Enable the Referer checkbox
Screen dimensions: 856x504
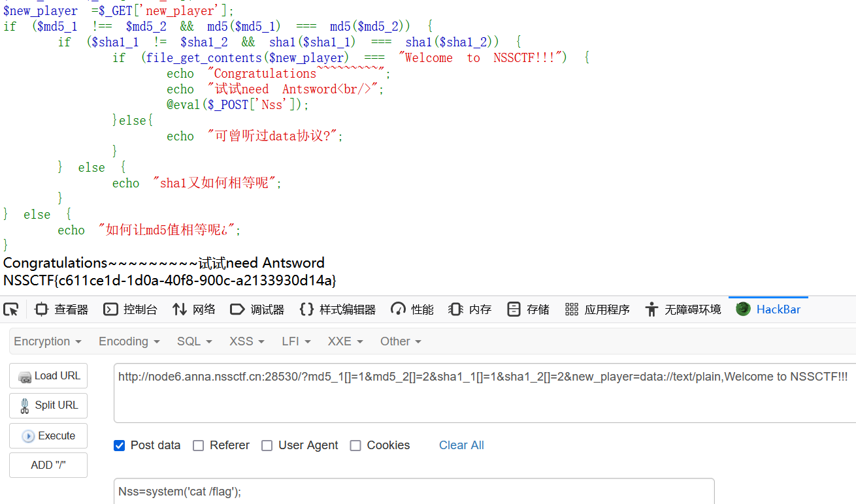pos(199,445)
